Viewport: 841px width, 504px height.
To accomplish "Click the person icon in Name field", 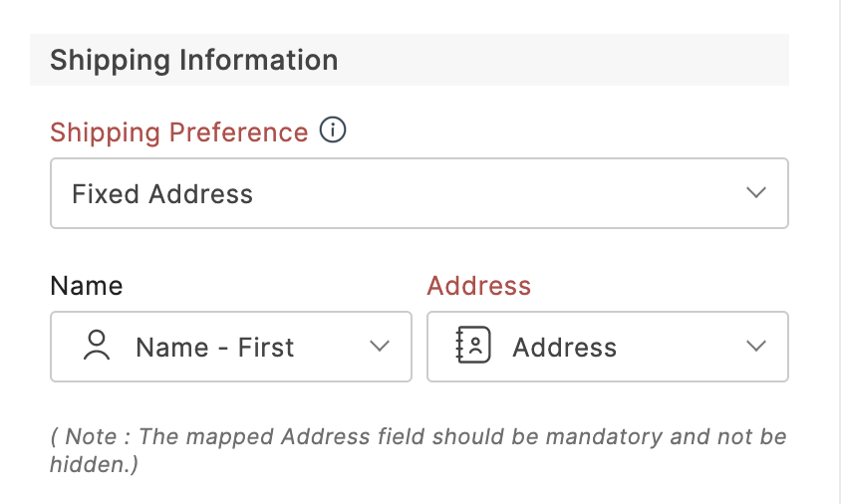I will point(97,347).
